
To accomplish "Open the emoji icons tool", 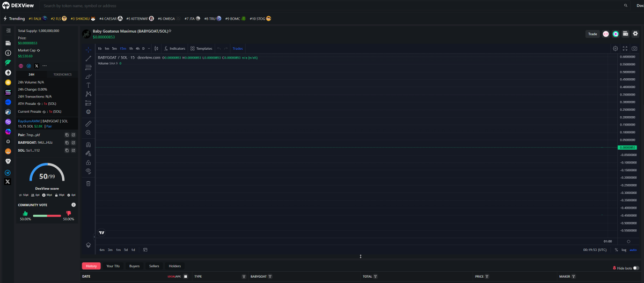I will pyautogui.click(x=89, y=111).
